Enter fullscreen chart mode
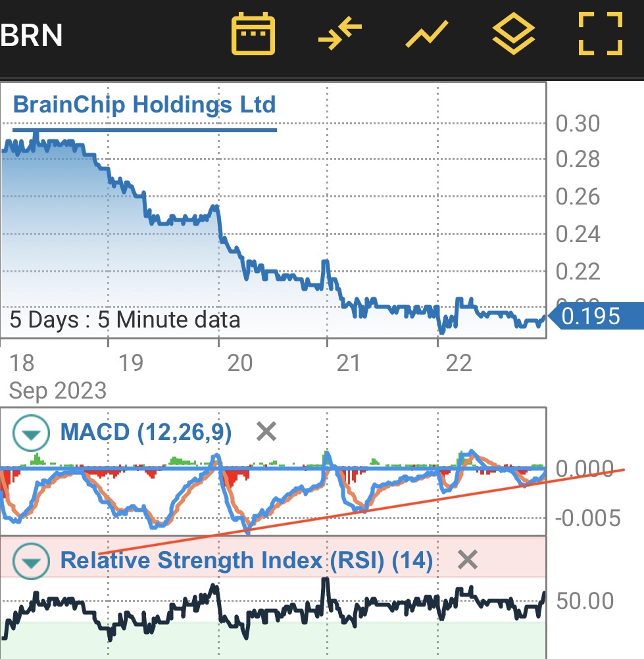The width and height of the screenshot is (644, 659). click(x=600, y=33)
